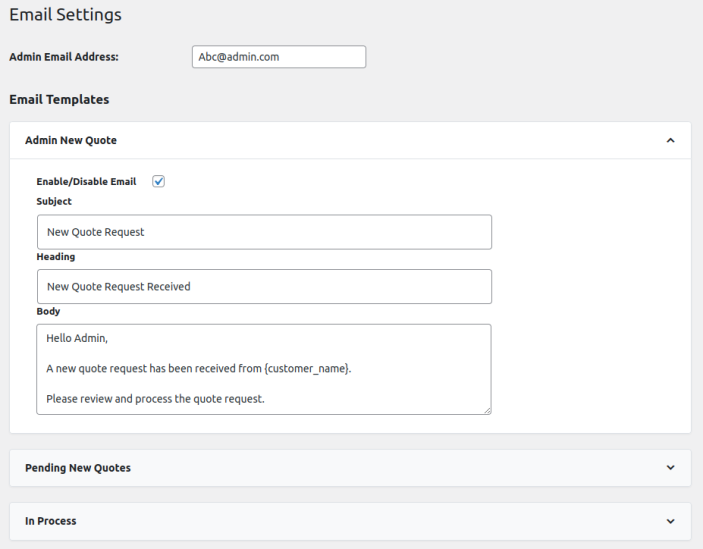Uncheck the Enable/Disable Email checkbox
703x549 pixels.
tap(158, 181)
